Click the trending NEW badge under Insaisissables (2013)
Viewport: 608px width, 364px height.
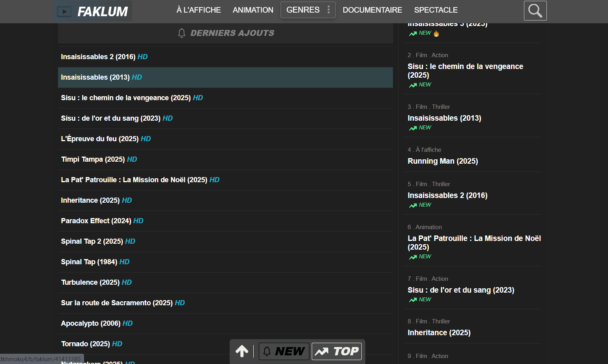pos(420,128)
